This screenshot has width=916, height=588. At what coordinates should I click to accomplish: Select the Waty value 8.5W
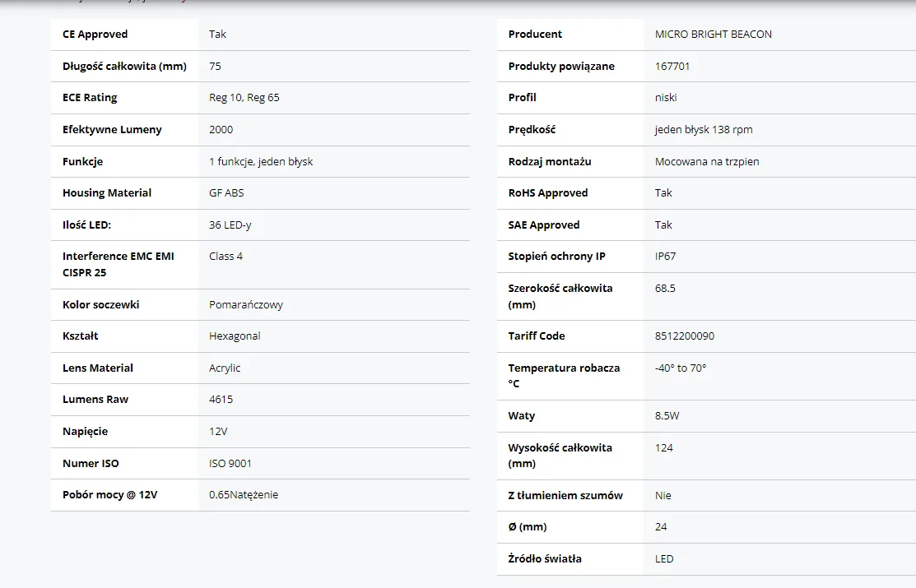tap(667, 416)
